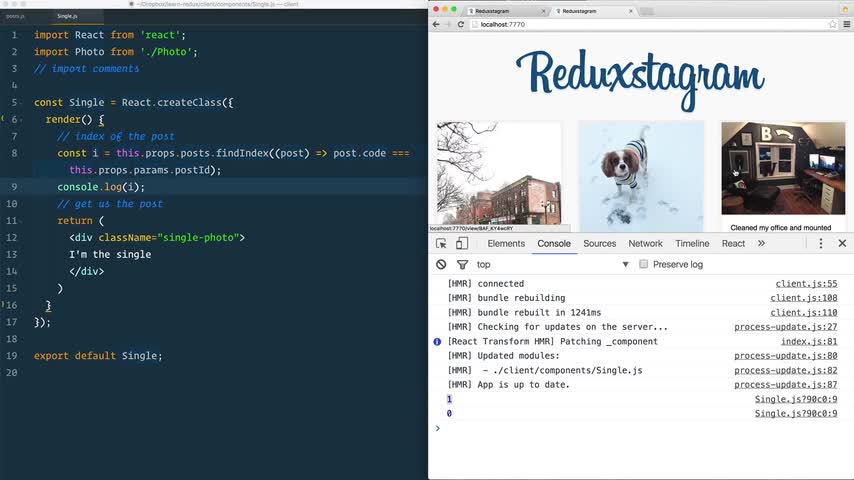Open the process-update.js:82 source link

pyautogui.click(x=785, y=370)
